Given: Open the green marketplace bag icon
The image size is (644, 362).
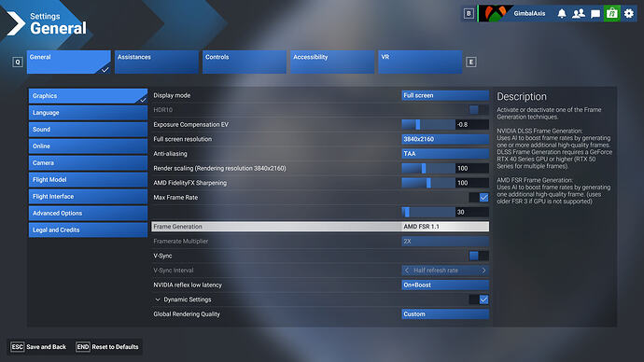Looking at the screenshot, I should coord(612,14).
